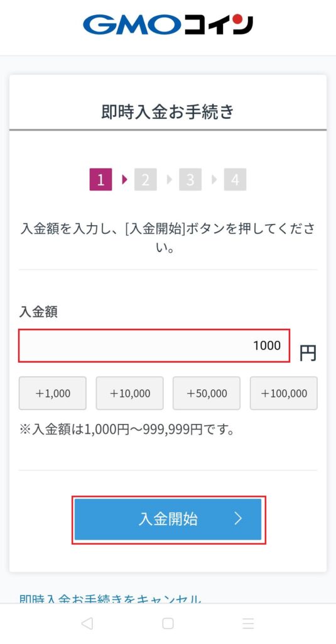Select the step 2 indicator

click(146, 179)
